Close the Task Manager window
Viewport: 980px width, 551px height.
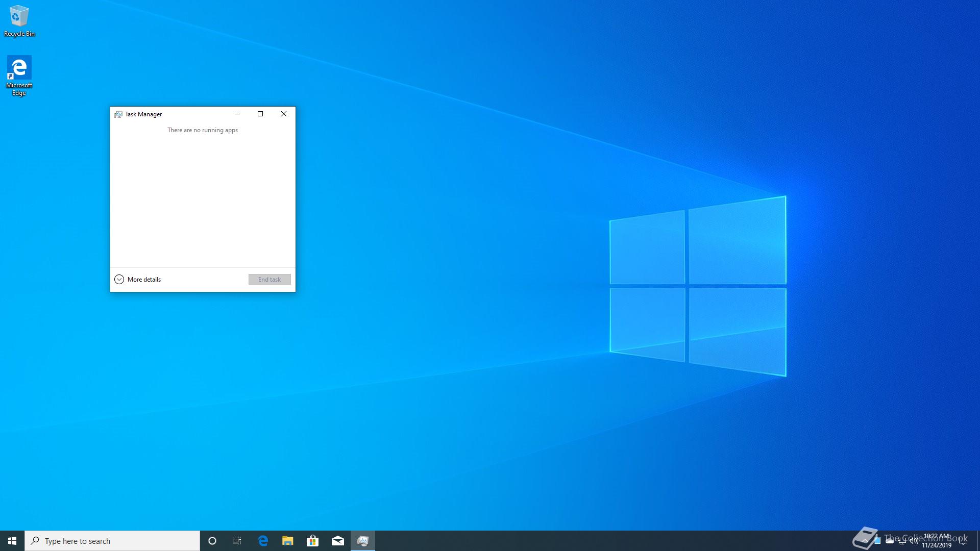point(284,114)
